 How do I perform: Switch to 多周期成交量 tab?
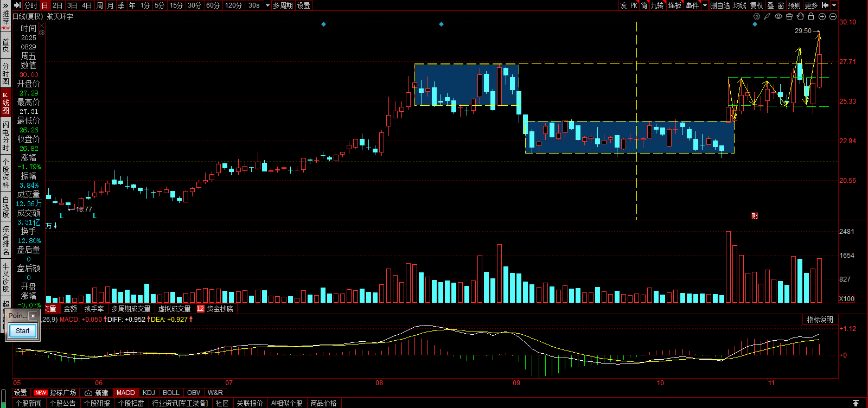(131, 309)
